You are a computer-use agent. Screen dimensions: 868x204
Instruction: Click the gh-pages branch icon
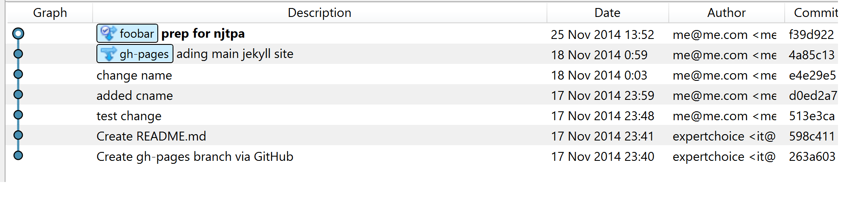(x=108, y=54)
